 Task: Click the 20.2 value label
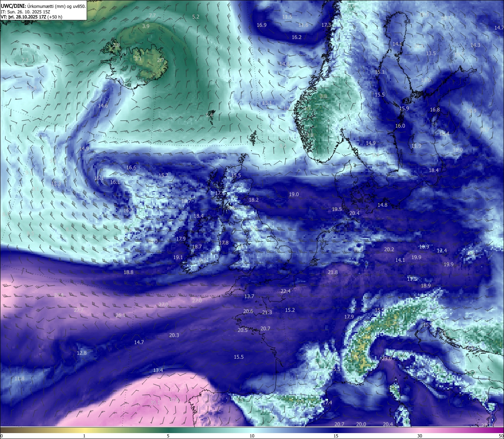(x=389, y=249)
